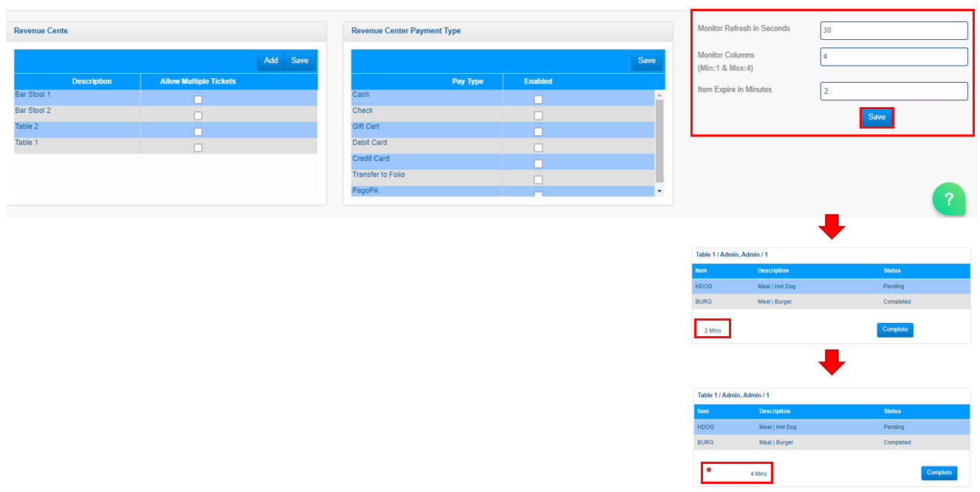980x492 pixels.
Task: Save the Revenue Center Payment Type list
Action: [646, 61]
